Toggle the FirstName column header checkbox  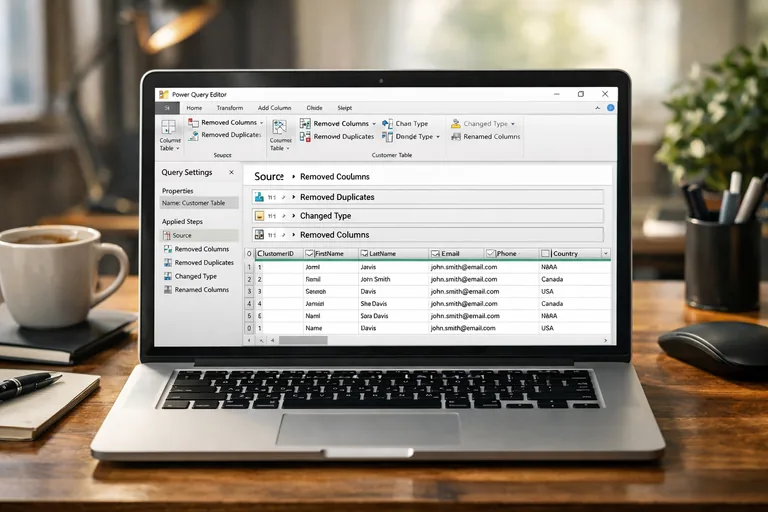309,253
